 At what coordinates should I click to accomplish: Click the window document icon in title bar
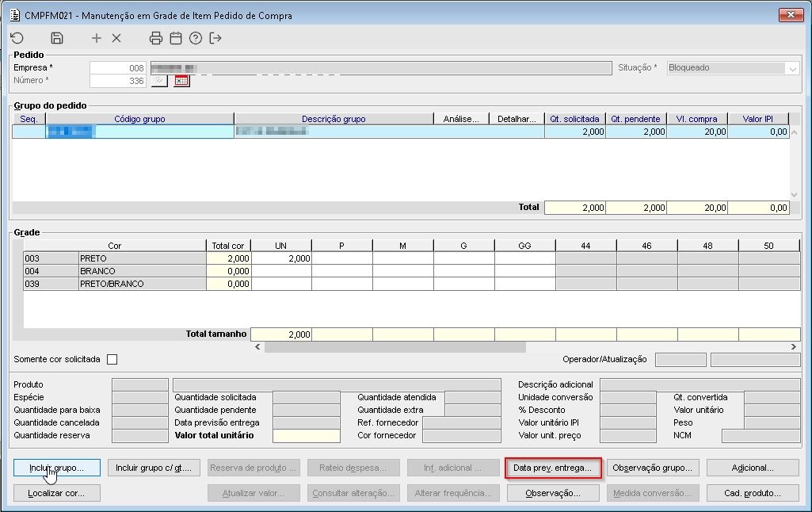pos(15,15)
